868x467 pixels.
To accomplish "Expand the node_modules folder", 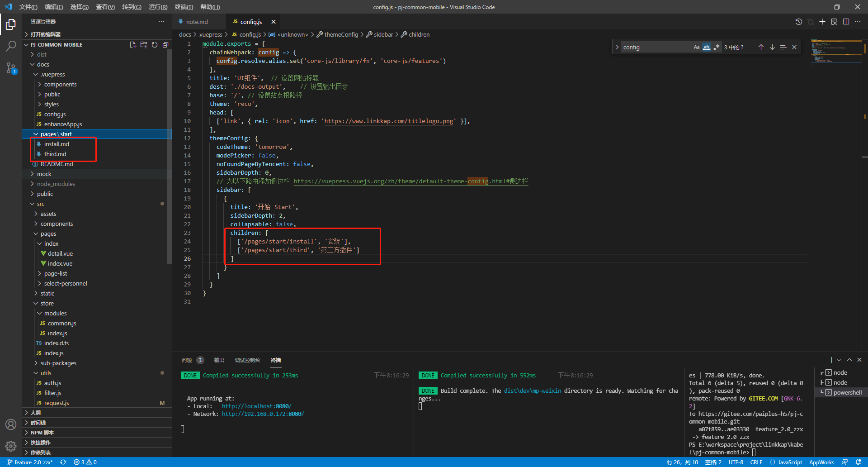I will 56,184.
